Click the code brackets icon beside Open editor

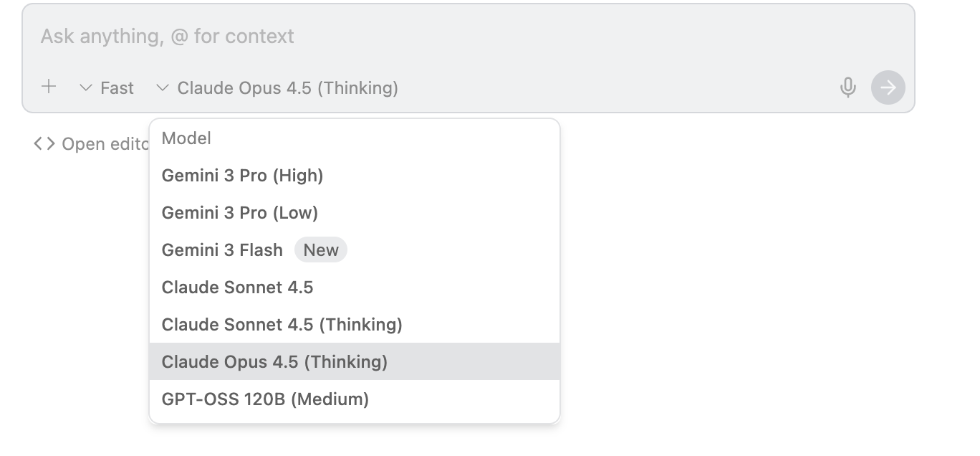pos(44,144)
